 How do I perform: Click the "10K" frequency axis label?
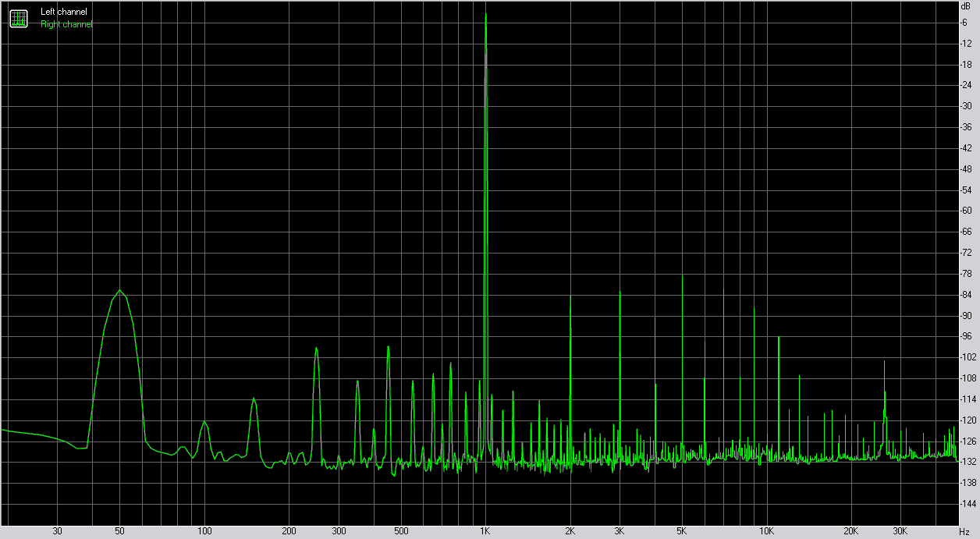coord(766,531)
